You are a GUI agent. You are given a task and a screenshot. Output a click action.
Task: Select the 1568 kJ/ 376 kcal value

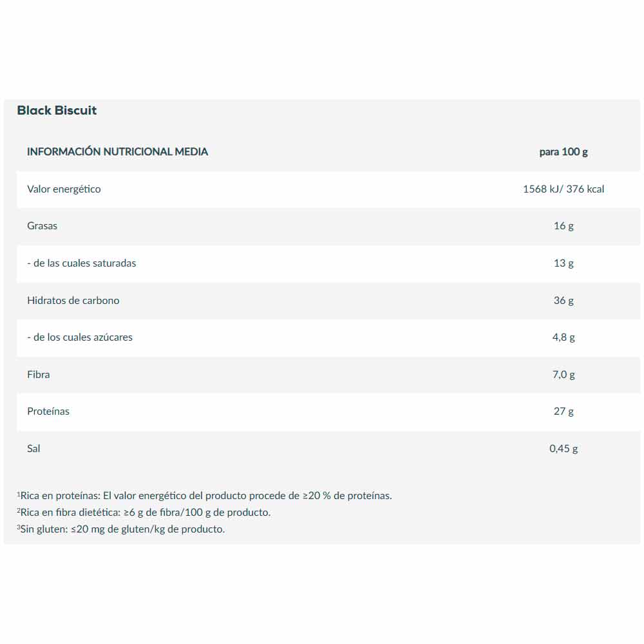(x=563, y=189)
